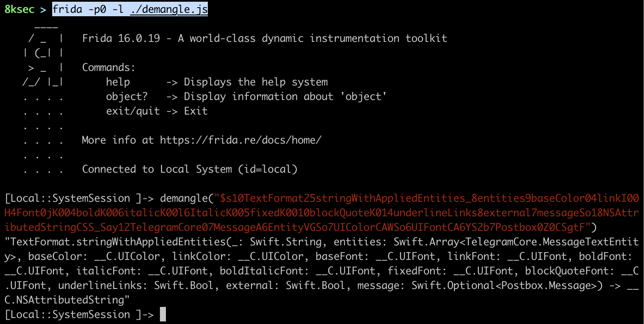Viewport: 644px width, 324px height.
Task: Open the frida.re docs home URL
Action: tap(240, 140)
